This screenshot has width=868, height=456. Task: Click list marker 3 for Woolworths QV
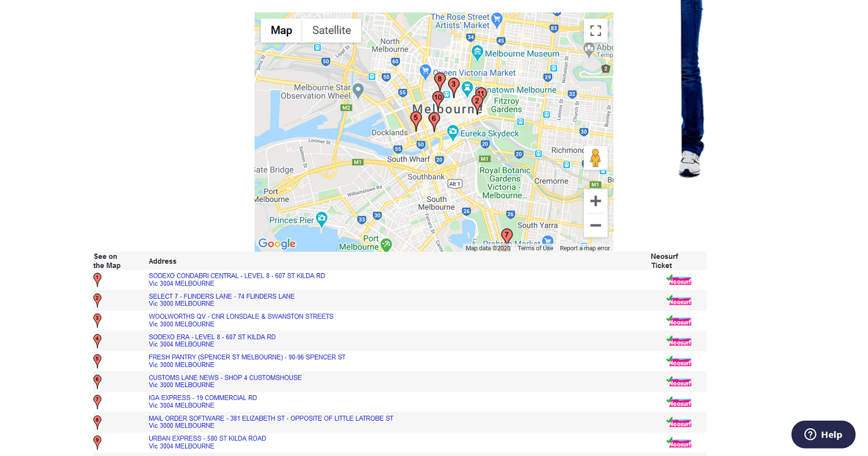pyautogui.click(x=97, y=321)
